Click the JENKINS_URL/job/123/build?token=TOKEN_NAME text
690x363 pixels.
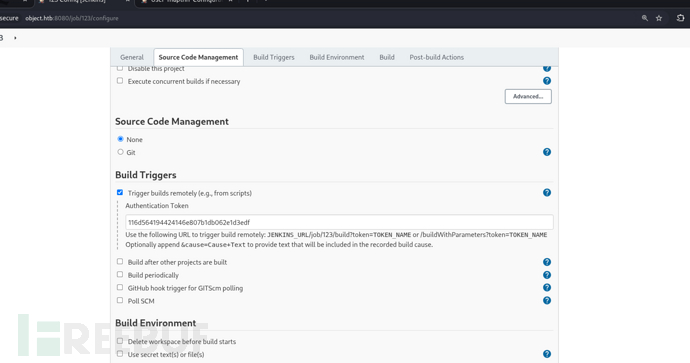coord(339,235)
